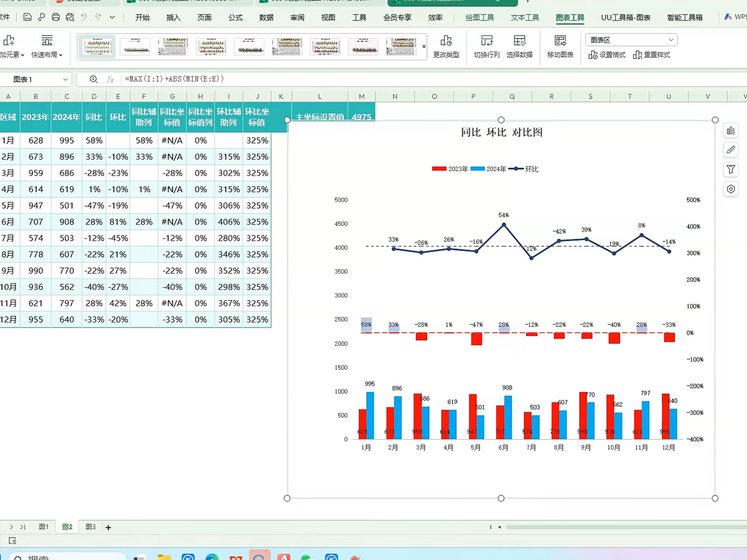
Task: Click the Redo arrow icon
Action: 98,17
